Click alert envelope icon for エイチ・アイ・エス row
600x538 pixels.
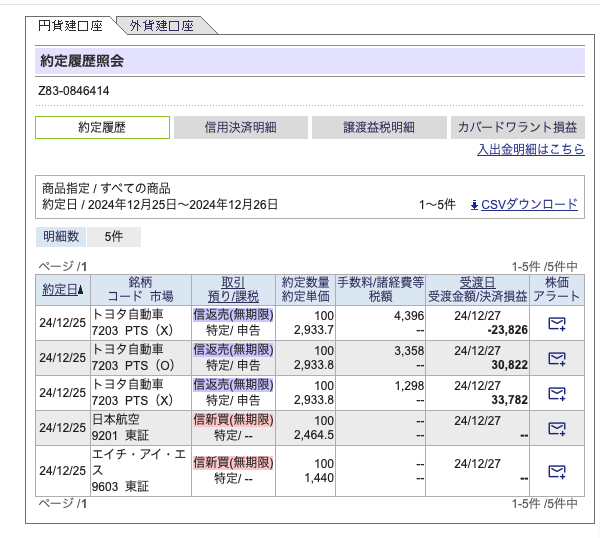(557, 471)
